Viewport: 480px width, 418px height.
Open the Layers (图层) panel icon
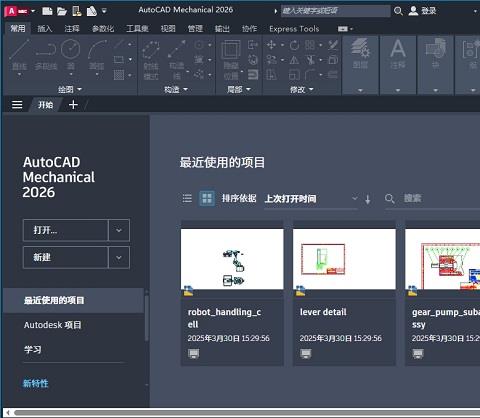360,48
